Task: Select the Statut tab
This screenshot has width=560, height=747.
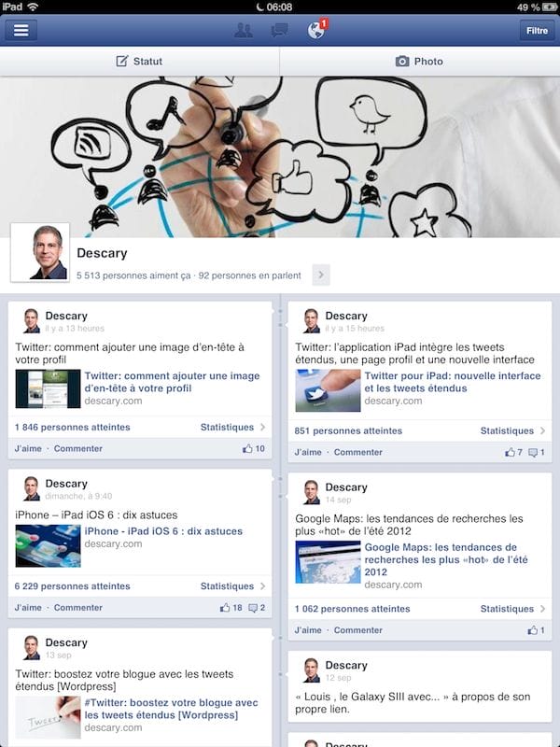Action: (x=139, y=61)
